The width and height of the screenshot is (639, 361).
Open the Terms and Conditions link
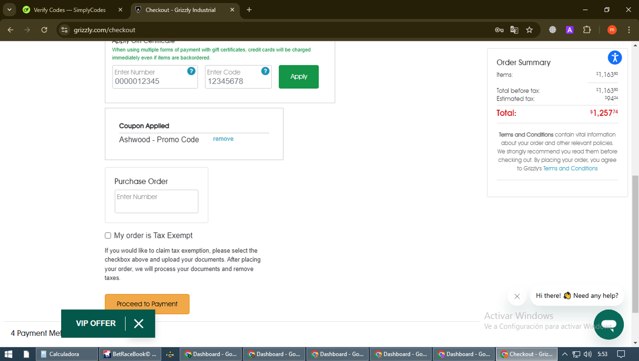[x=570, y=168]
